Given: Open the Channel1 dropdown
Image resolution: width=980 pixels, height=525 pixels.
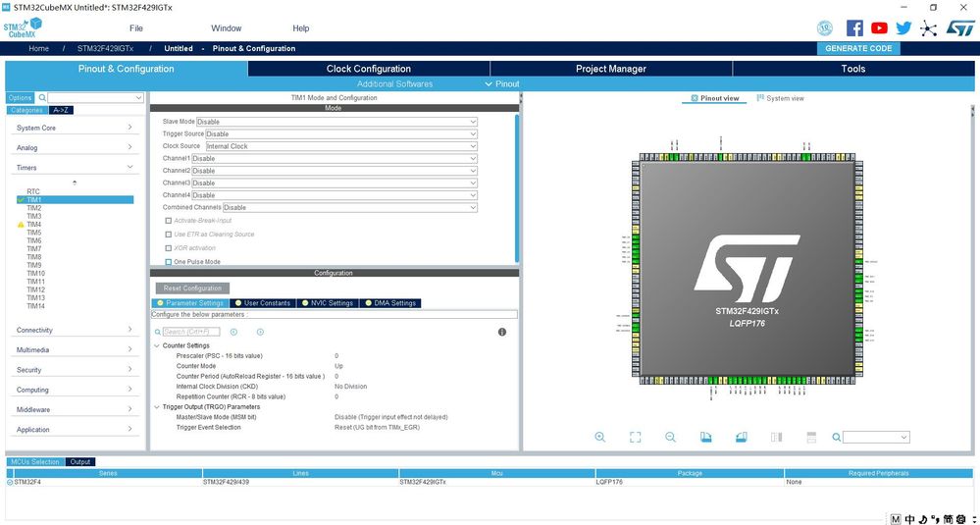Looking at the screenshot, I should [335, 159].
